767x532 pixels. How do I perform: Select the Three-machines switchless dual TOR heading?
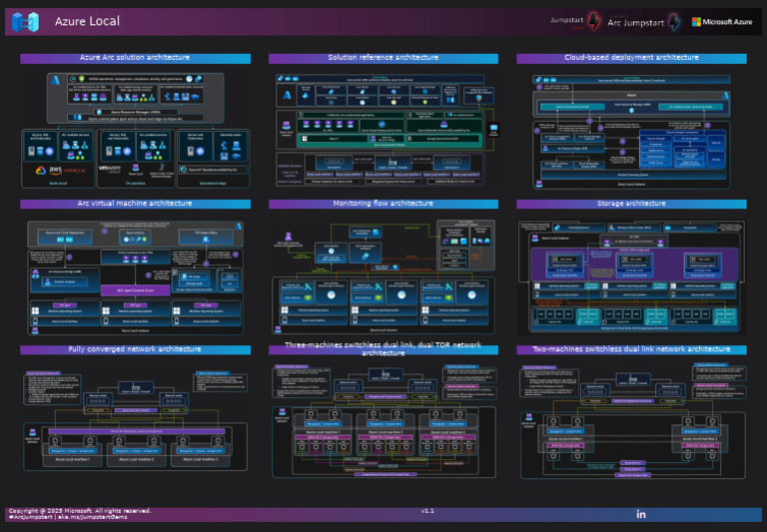point(383,349)
